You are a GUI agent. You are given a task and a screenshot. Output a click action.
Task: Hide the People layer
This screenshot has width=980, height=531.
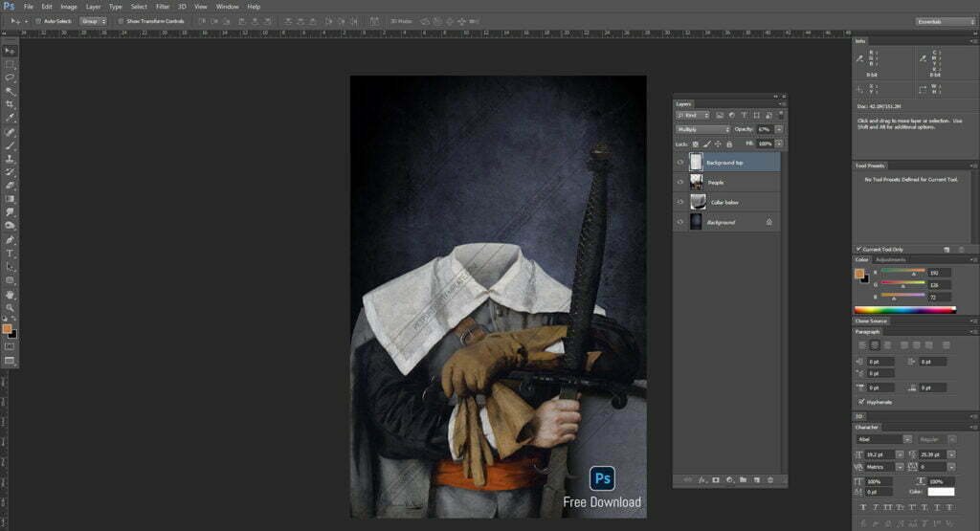point(679,182)
